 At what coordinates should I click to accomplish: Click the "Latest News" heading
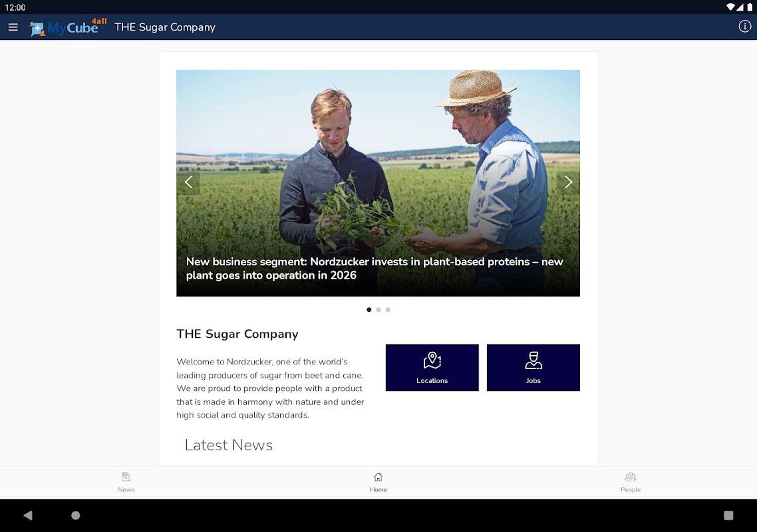tap(229, 445)
